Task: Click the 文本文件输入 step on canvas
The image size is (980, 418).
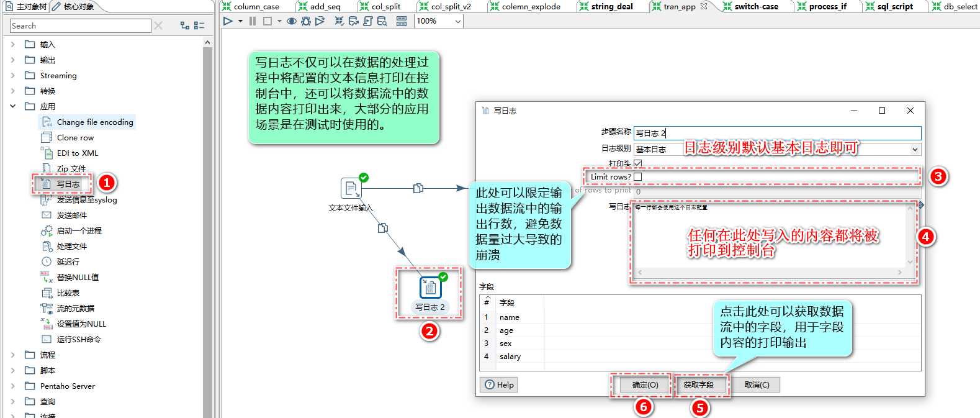Action: 351,188
